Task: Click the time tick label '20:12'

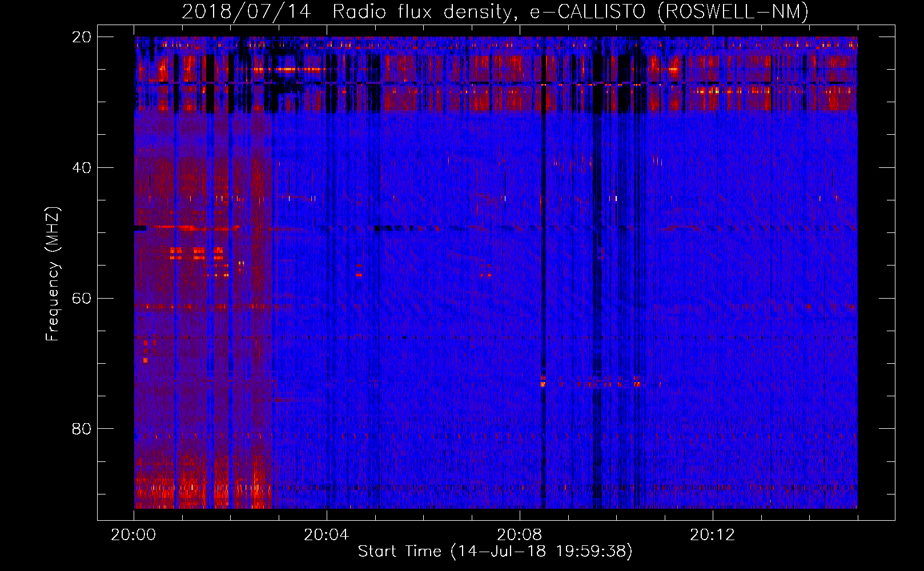Action: pos(713,535)
